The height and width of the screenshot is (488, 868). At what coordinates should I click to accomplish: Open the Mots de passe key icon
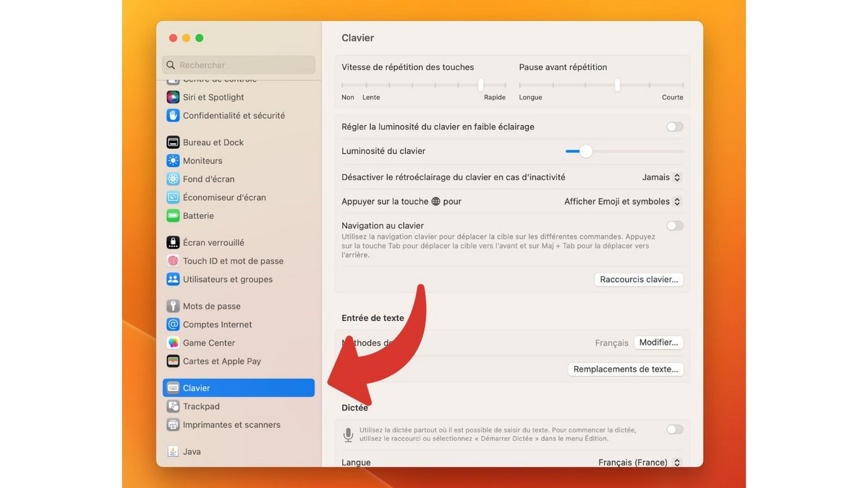(173, 307)
